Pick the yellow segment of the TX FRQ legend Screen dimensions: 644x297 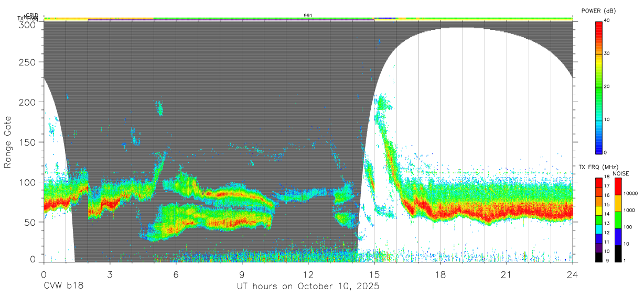click(x=598, y=211)
